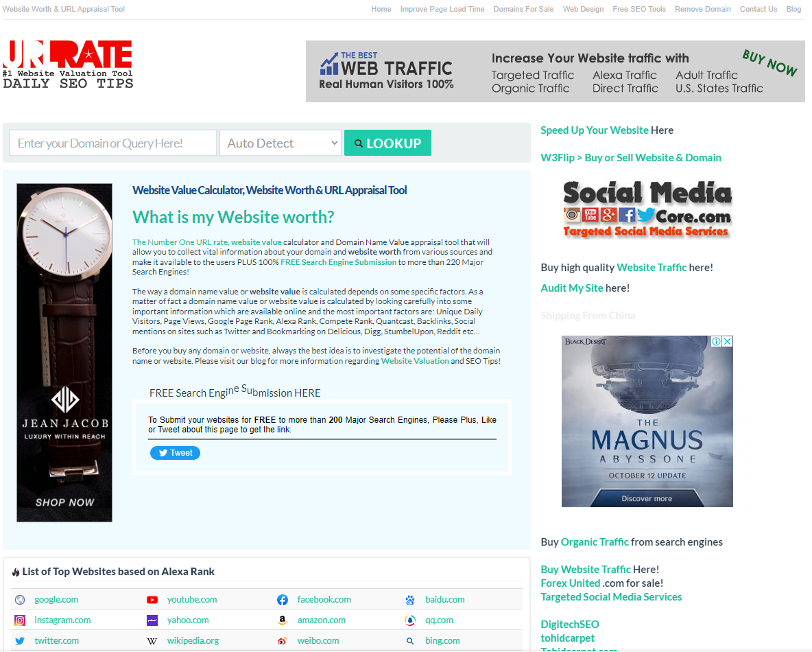Click the Facebook favicon icon
This screenshot has width=812, height=652.
pos(283,600)
